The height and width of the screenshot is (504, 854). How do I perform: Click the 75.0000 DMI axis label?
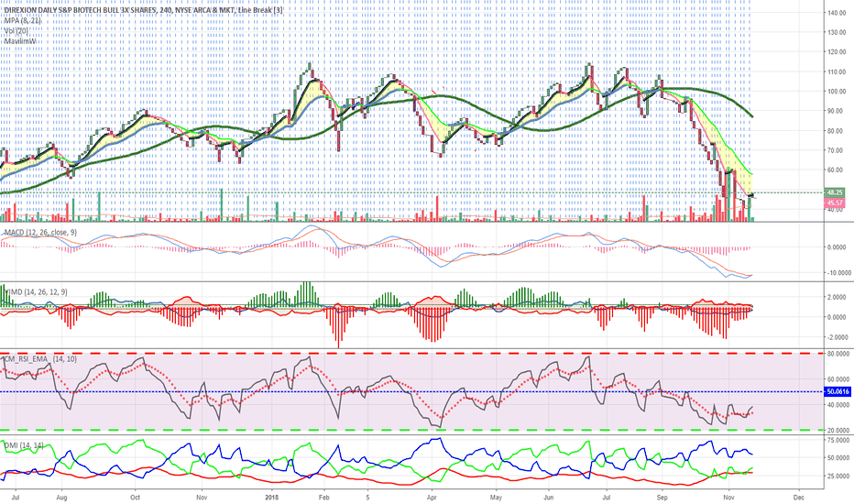tap(838, 440)
